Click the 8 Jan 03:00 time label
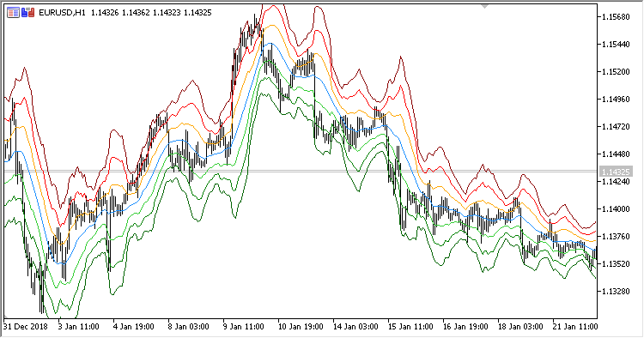 click(189, 327)
